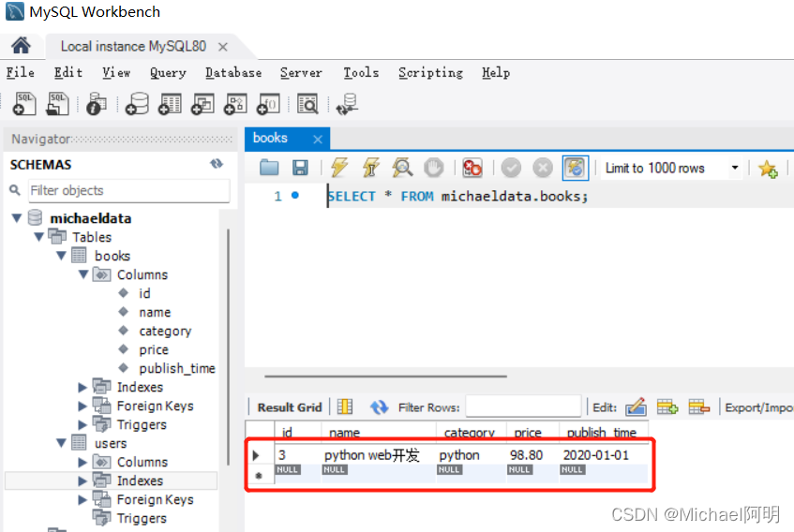Toggle the result grid wrap cell icon

pyautogui.click(x=345, y=406)
